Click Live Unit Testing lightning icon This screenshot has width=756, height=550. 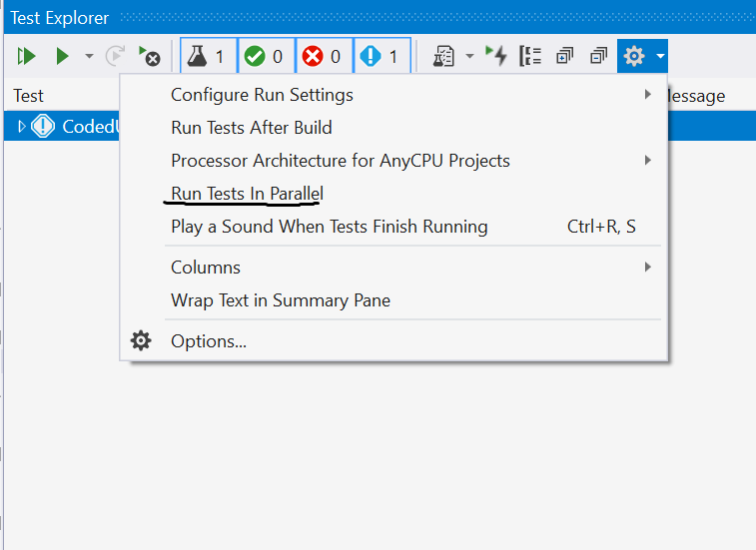[x=496, y=56]
